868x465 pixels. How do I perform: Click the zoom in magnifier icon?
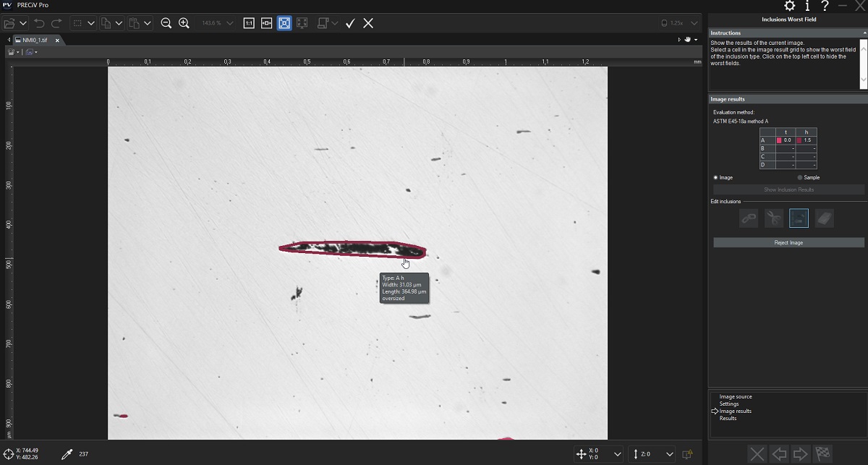(184, 23)
